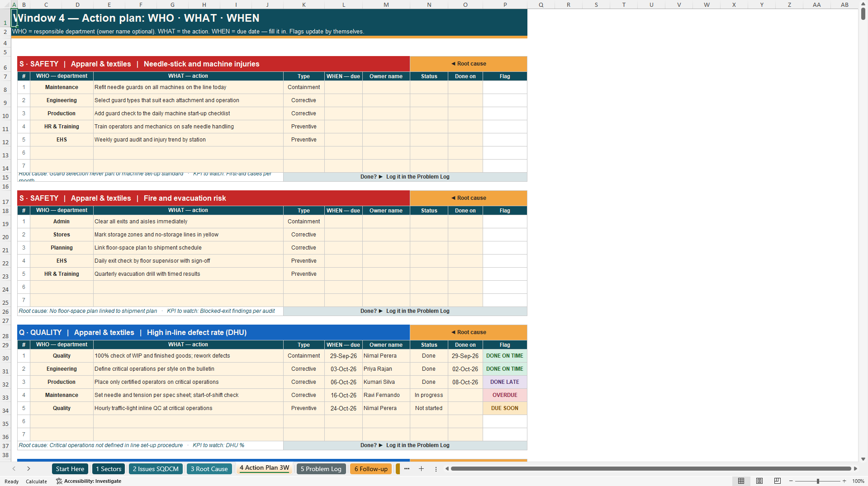The width and height of the screenshot is (868, 486).
Task: Open Accessibility: Investigate status item
Action: (x=89, y=481)
